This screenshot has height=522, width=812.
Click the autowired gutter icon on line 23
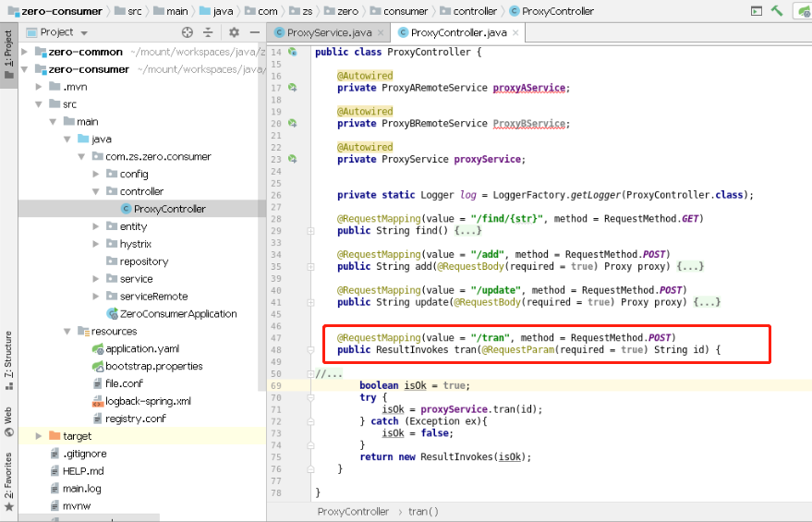pyautogui.click(x=293, y=159)
